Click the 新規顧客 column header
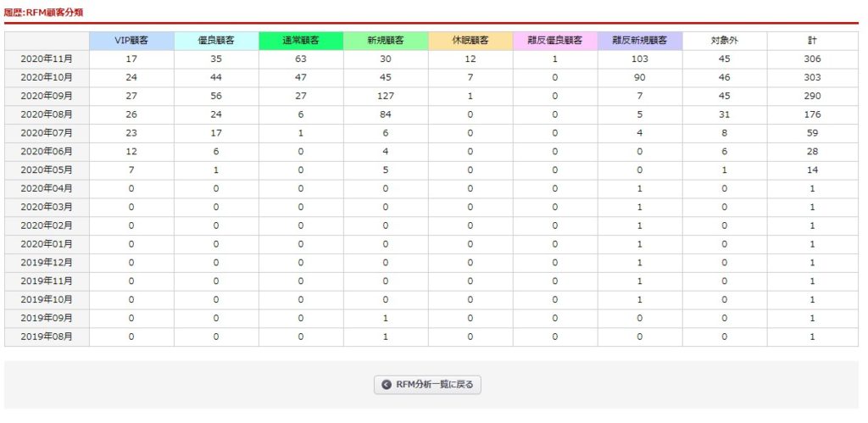 click(386, 41)
